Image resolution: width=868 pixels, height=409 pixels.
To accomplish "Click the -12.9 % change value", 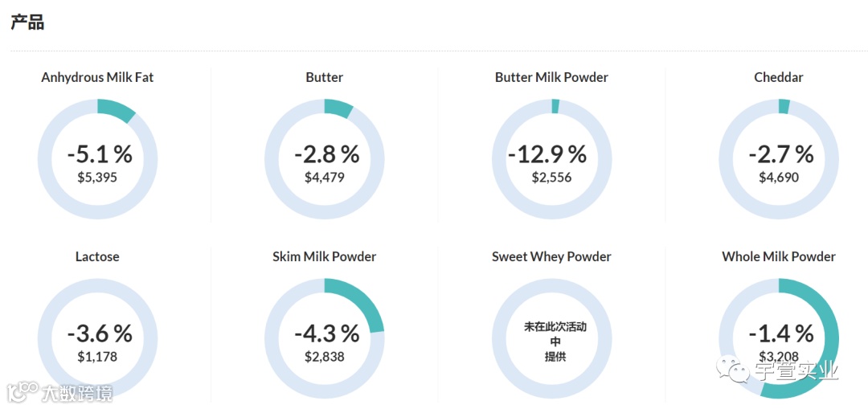I will [547, 154].
